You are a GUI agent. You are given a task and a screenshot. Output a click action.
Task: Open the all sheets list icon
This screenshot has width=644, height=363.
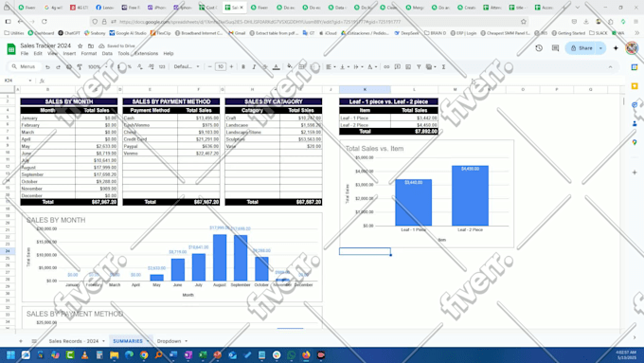click(x=34, y=341)
